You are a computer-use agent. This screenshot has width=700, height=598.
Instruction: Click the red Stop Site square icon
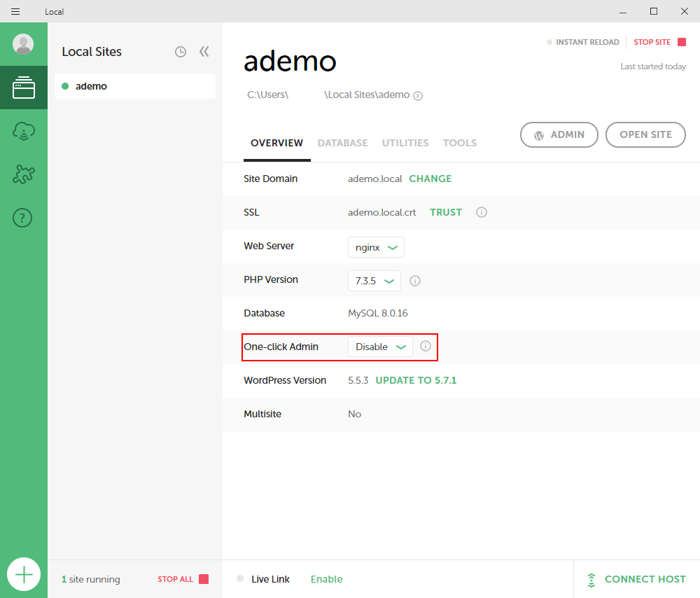(682, 42)
